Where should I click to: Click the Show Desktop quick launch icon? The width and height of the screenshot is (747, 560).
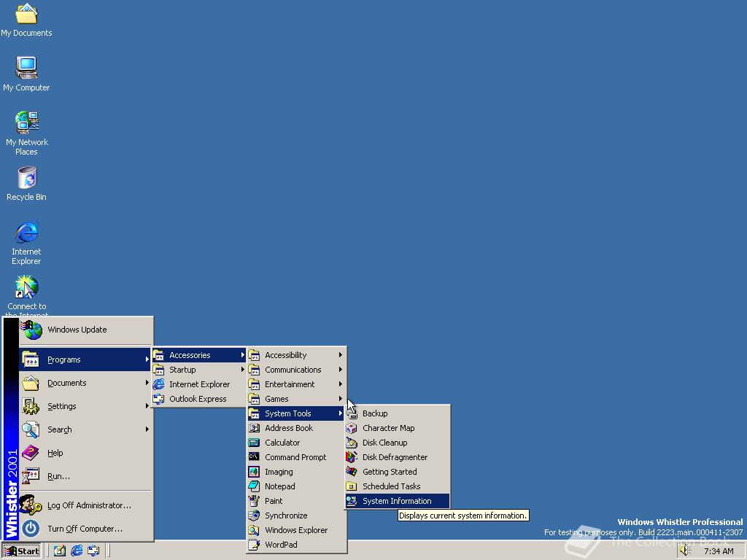(60, 551)
